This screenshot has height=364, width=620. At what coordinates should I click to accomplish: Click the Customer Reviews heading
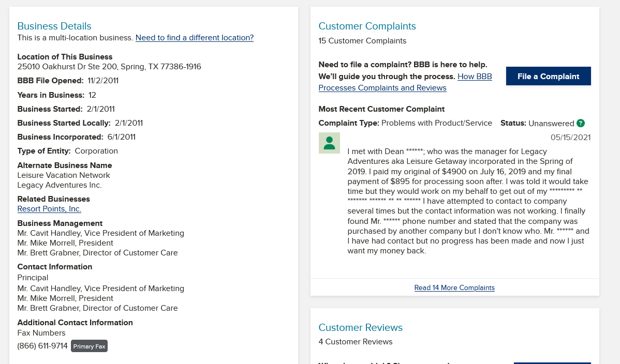tap(360, 327)
